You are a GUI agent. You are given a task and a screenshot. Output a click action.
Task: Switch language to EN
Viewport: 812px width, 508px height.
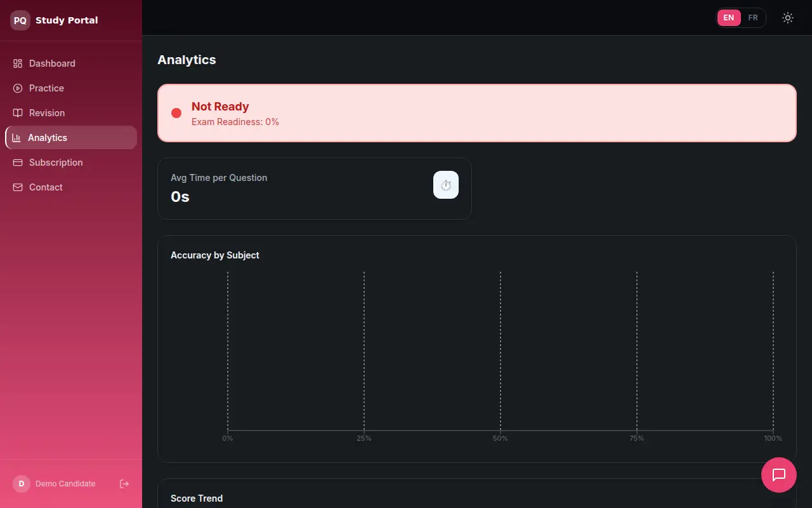pos(729,18)
